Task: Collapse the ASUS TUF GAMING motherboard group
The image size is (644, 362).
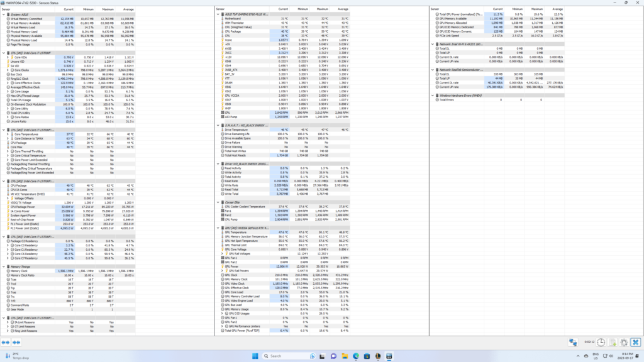Action: coord(218,14)
